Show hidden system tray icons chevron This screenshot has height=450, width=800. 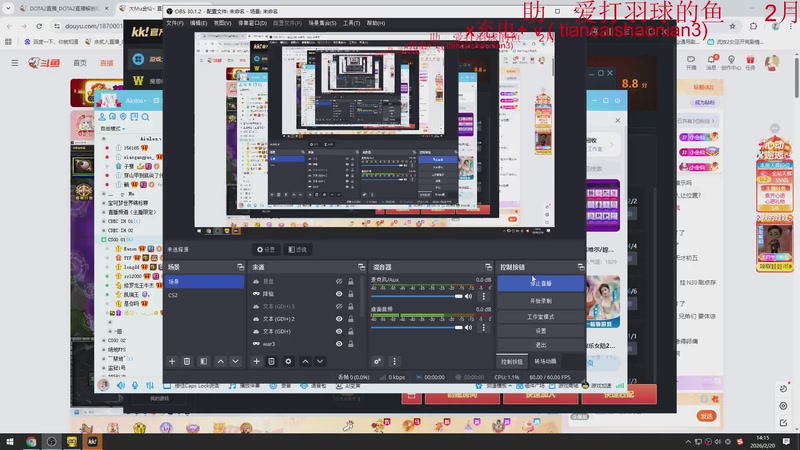click(x=688, y=442)
